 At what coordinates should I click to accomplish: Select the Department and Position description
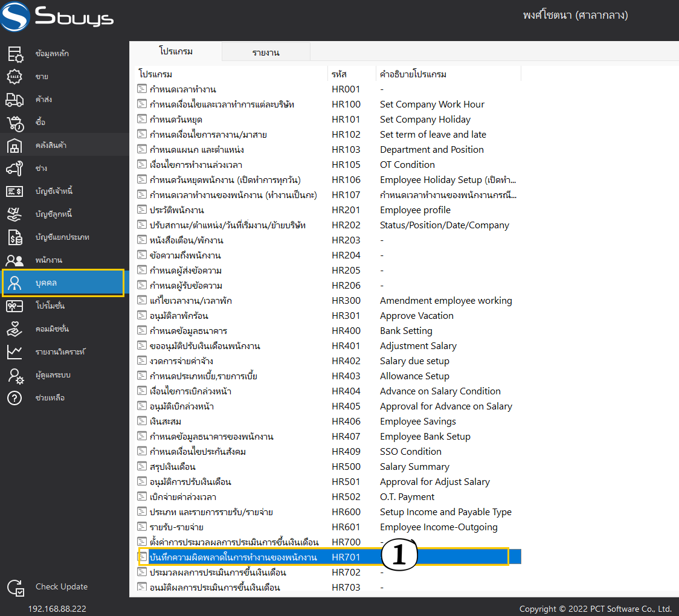(432, 150)
